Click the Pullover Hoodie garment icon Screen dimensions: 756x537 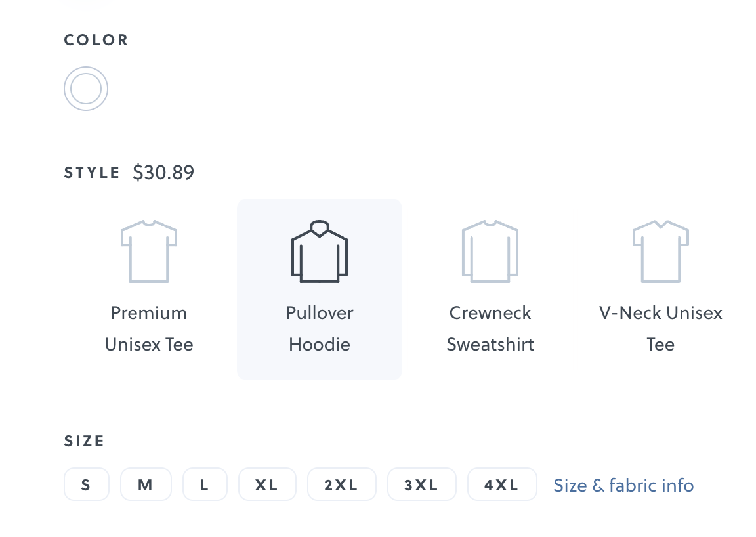tap(320, 251)
